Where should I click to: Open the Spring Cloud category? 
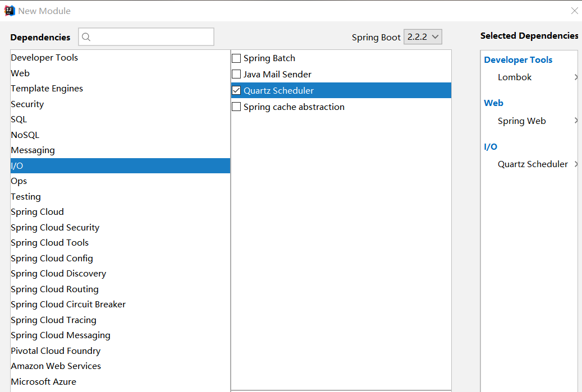(x=120, y=212)
